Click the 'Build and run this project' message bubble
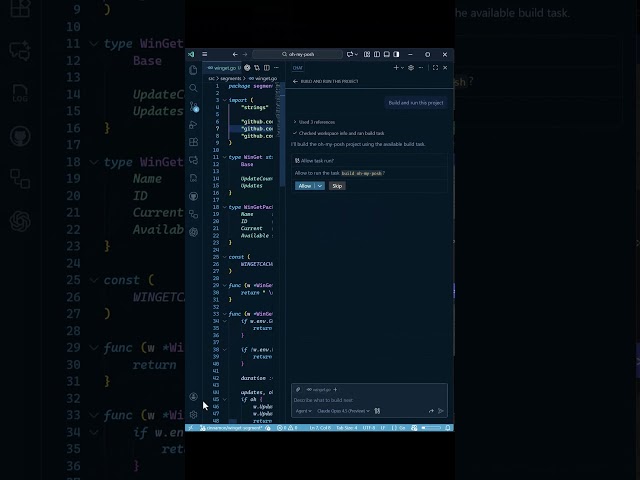The image size is (640, 480). (416, 103)
